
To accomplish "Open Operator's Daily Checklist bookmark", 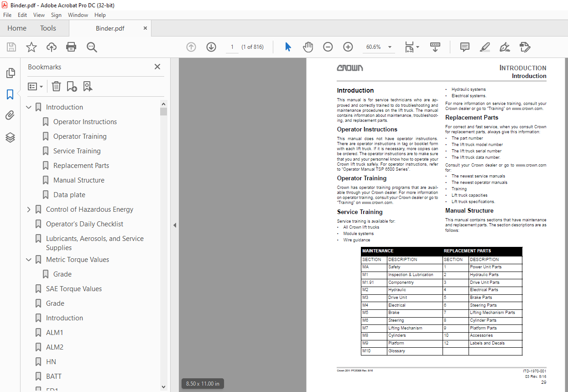I will coord(84,224).
